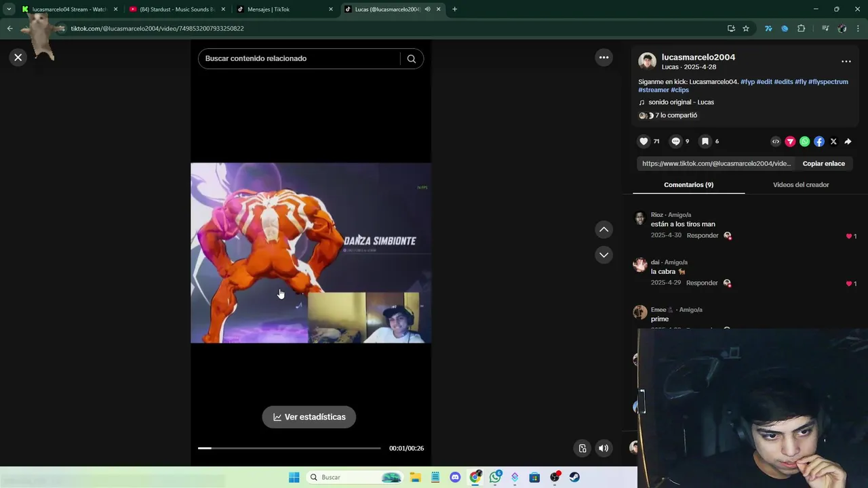Screen dimensions: 868x488
Task: Click the install app icon in address bar
Action: (x=731, y=28)
